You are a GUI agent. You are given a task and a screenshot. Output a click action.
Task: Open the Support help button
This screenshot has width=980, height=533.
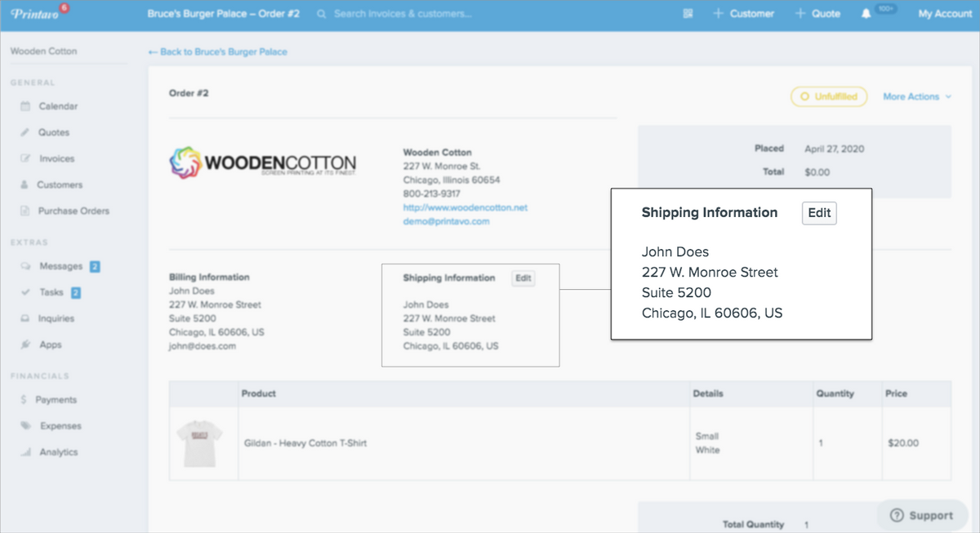point(921,515)
